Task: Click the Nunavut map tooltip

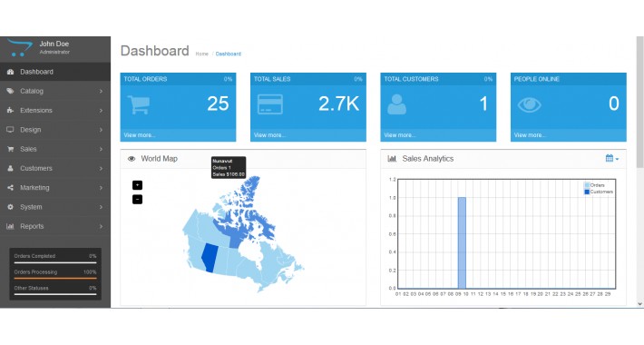Action: pyautogui.click(x=229, y=168)
